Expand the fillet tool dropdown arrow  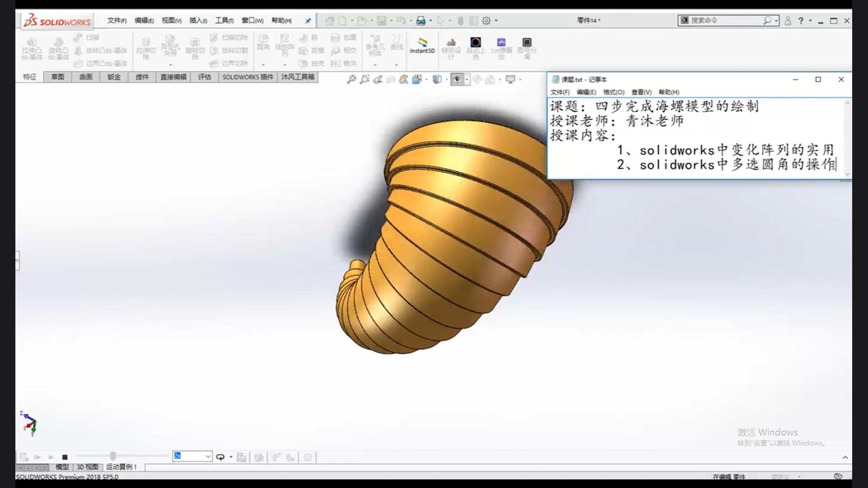coord(263,65)
